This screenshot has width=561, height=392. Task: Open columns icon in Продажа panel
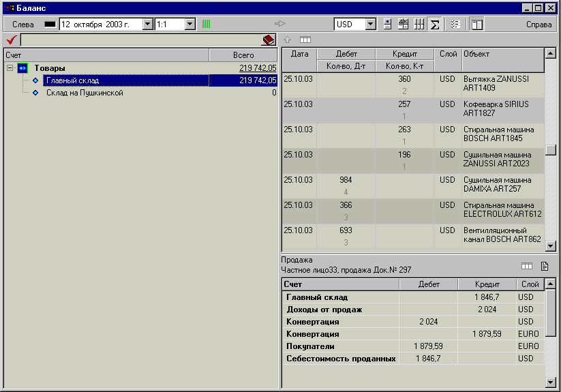point(527,266)
